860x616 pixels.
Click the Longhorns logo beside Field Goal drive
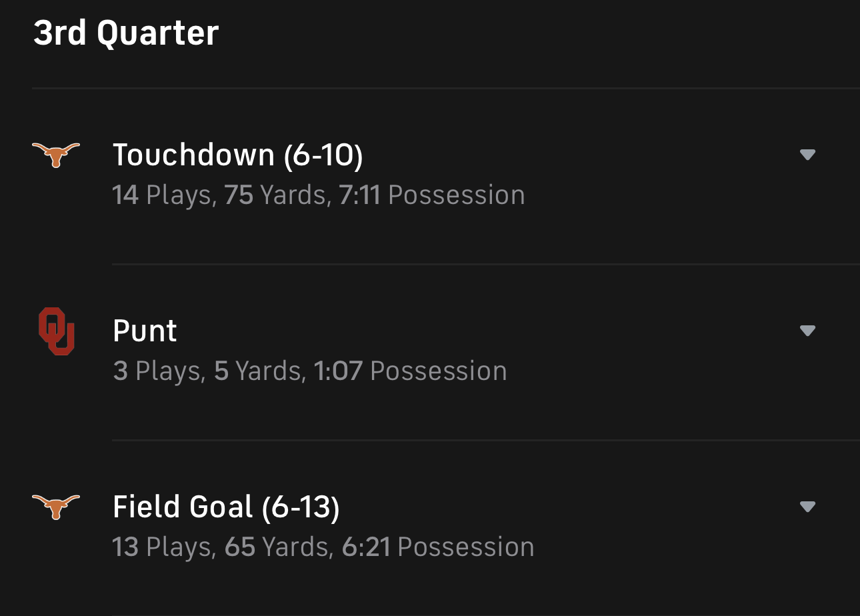pos(56,507)
